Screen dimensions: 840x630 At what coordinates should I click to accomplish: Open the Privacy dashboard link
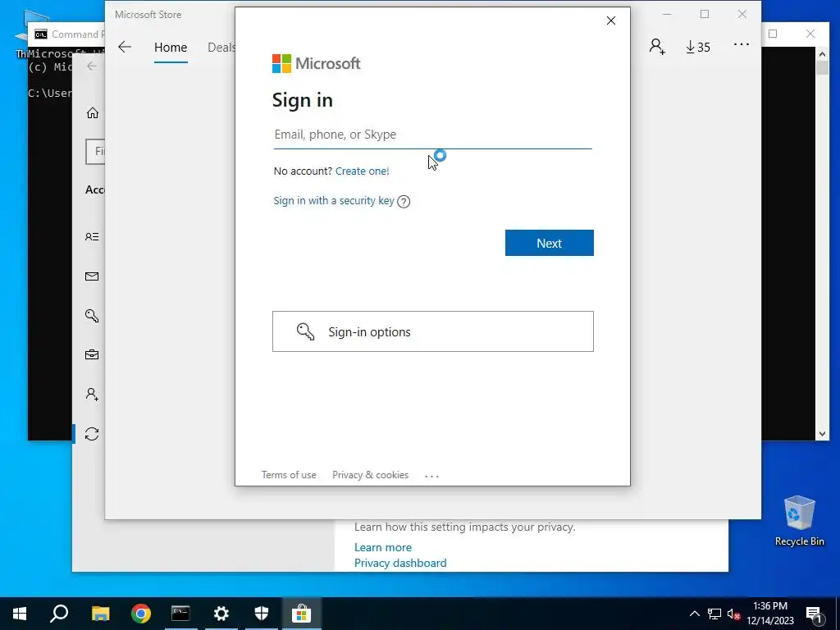coord(400,563)
